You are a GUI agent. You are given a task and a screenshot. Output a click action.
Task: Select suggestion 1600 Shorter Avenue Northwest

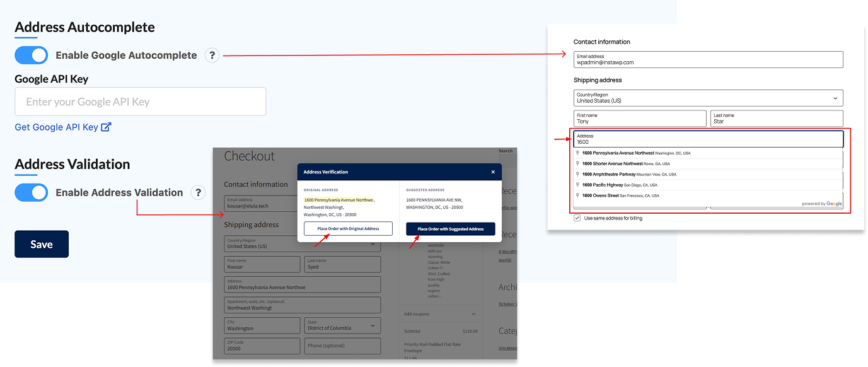click(708, 163)
